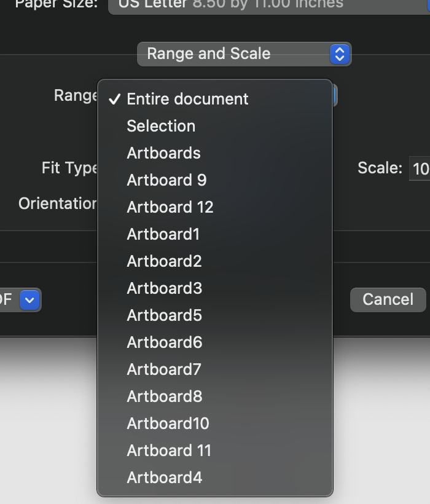430x504 pixels.
Task: Select Artboard5 in the list
Action: click(x=214, y=315)
